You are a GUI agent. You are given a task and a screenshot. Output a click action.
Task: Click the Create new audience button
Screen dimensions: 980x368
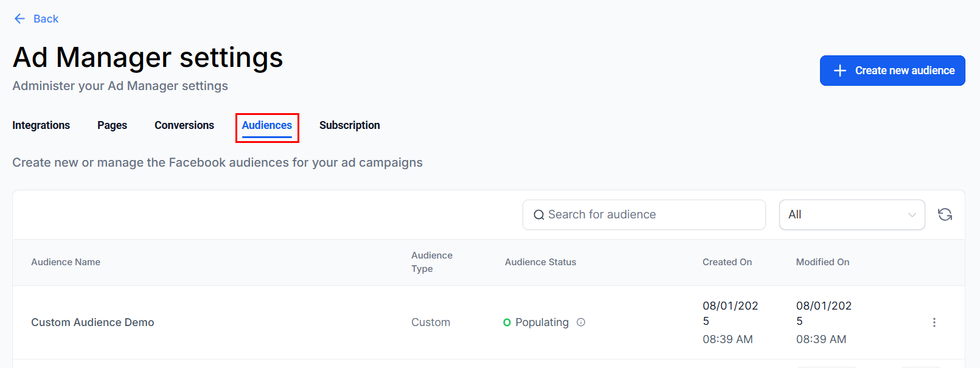(x=892, y=71)
